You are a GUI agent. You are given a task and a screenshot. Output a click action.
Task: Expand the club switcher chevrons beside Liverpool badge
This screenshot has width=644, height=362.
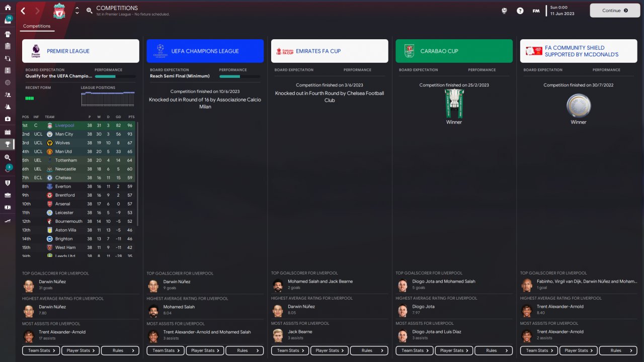click(77, 11)
